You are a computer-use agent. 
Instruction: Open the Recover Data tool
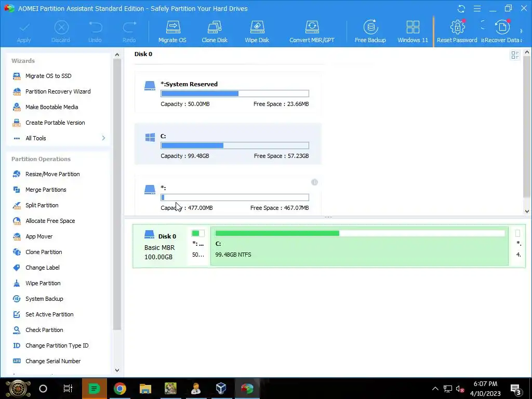click(502, 32)
